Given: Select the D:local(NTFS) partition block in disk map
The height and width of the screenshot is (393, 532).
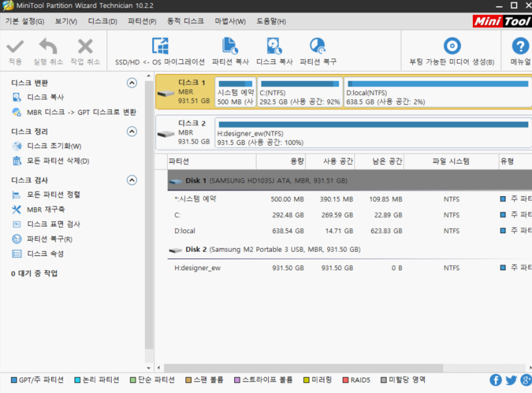Looking at the screenshot, I should pos(438,92).
